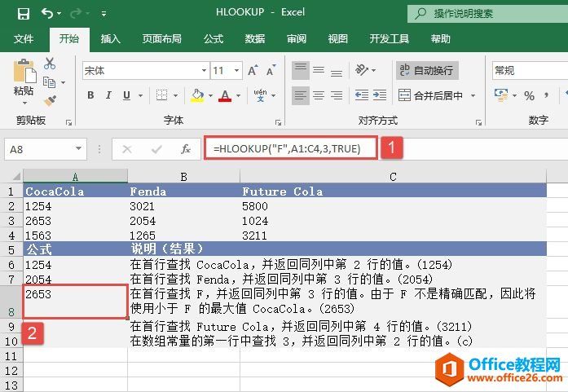Click the Accounting Number Format icon
Viewport: 568px width, 392px height.
click(501, 95)
